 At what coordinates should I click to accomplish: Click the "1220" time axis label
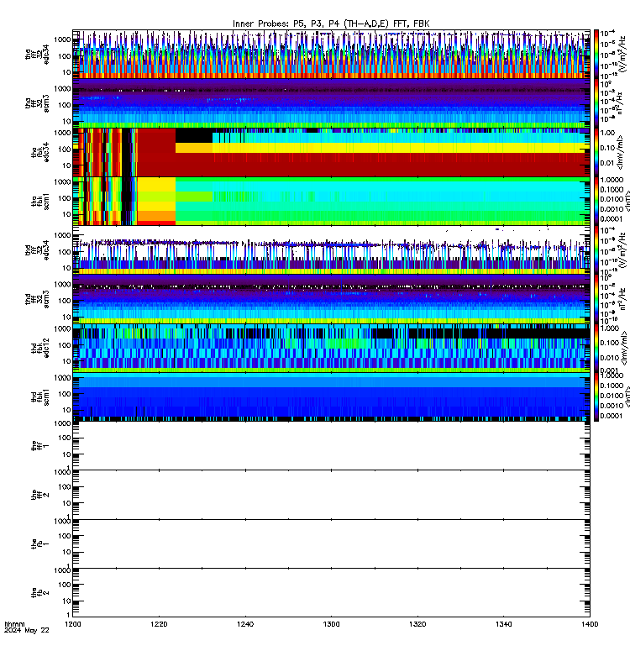point(159,624)
